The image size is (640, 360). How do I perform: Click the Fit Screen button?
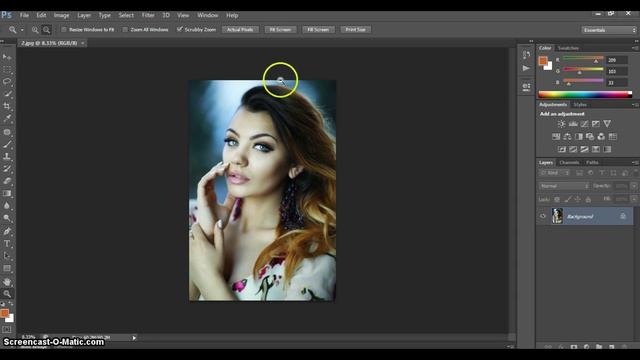[x=280, y=30]
